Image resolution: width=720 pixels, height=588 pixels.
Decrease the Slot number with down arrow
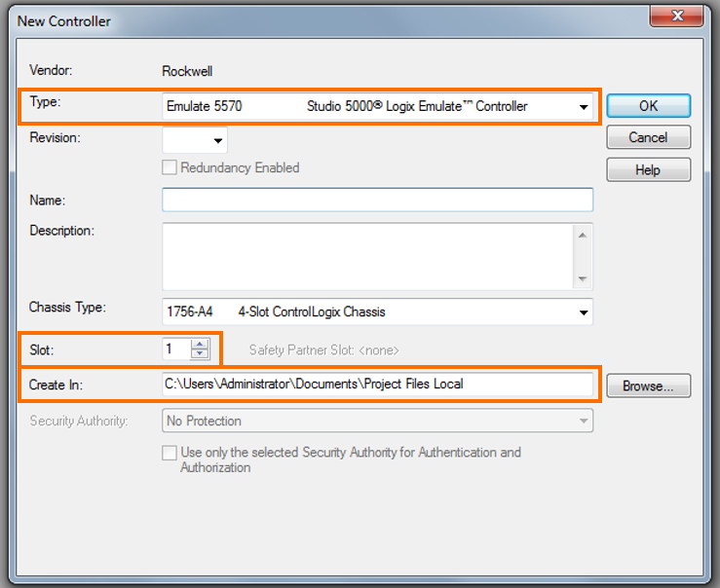[x=200, y=353]
